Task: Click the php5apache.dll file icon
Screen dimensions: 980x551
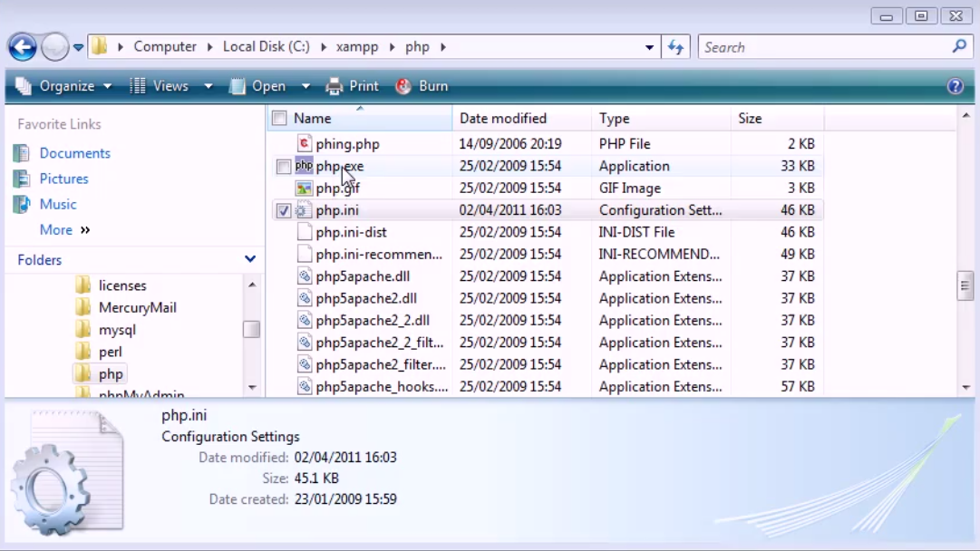Action: (304, 276)
